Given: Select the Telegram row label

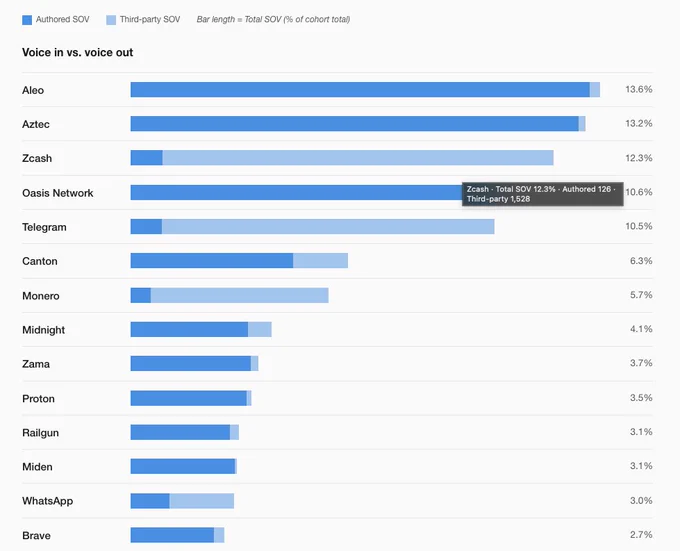Looking at the screenshot, I should (x=44, y=227).
